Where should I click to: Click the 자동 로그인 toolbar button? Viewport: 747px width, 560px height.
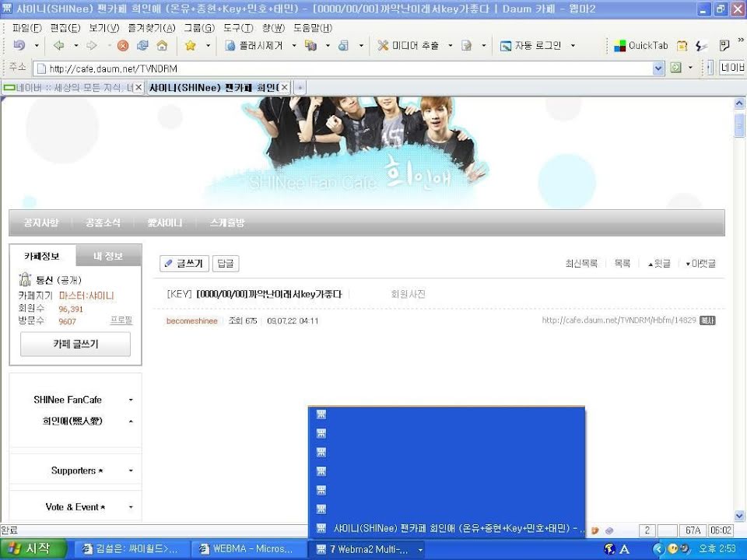(531, 45)
